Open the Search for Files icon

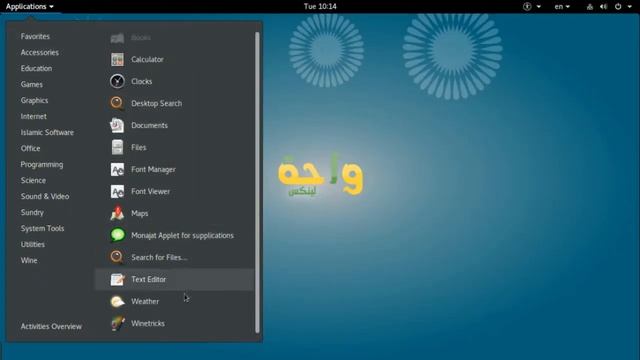118,257
